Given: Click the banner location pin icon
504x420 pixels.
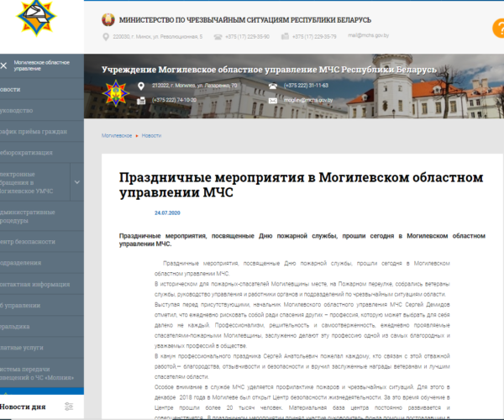Looking at the screenshot, I should click(141, 87).
